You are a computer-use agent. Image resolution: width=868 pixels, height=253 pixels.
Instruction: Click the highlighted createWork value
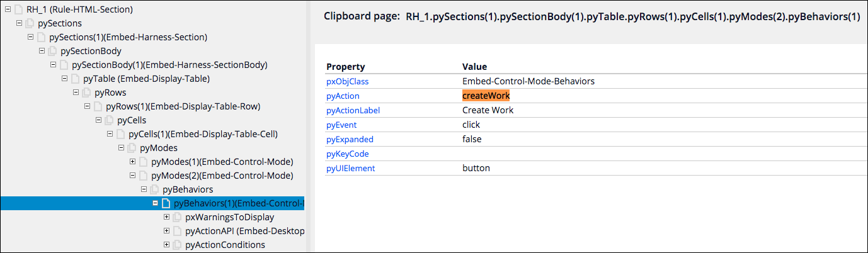tap(485, 96)
